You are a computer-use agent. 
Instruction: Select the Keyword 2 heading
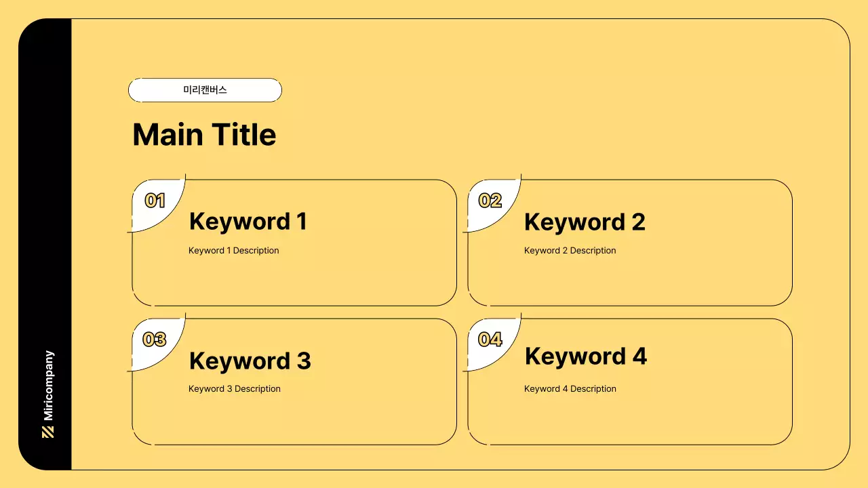tap(585, 222)
